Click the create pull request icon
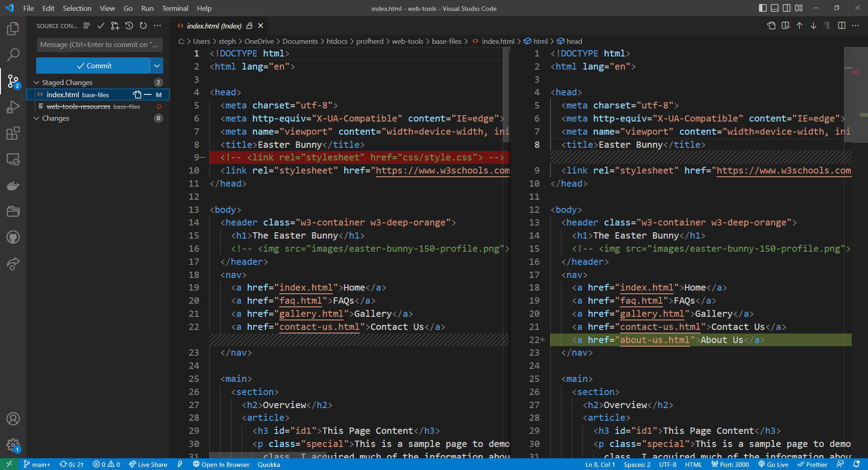The height and width of the screenshot is (470, 868). click(115, 26)
